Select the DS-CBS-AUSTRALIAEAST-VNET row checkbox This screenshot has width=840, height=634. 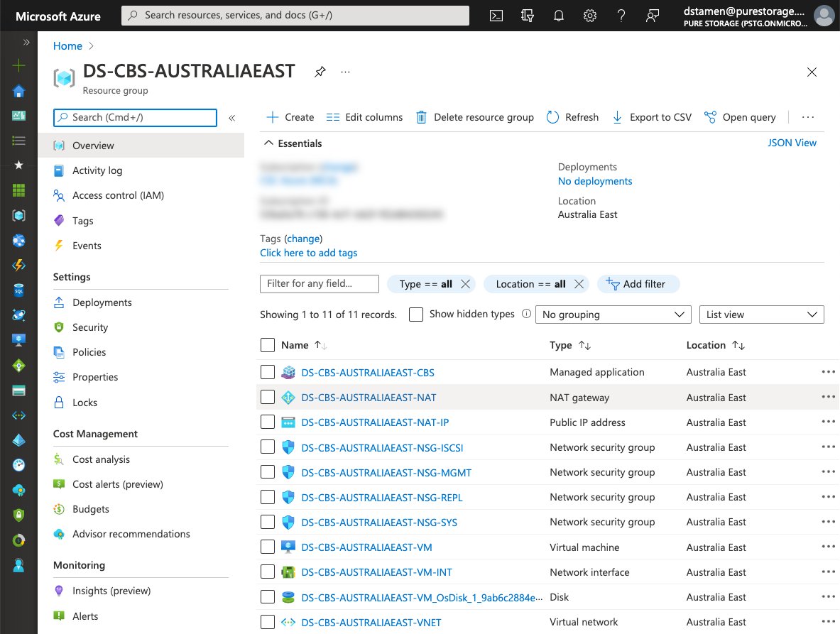click(x=267, y=622)
